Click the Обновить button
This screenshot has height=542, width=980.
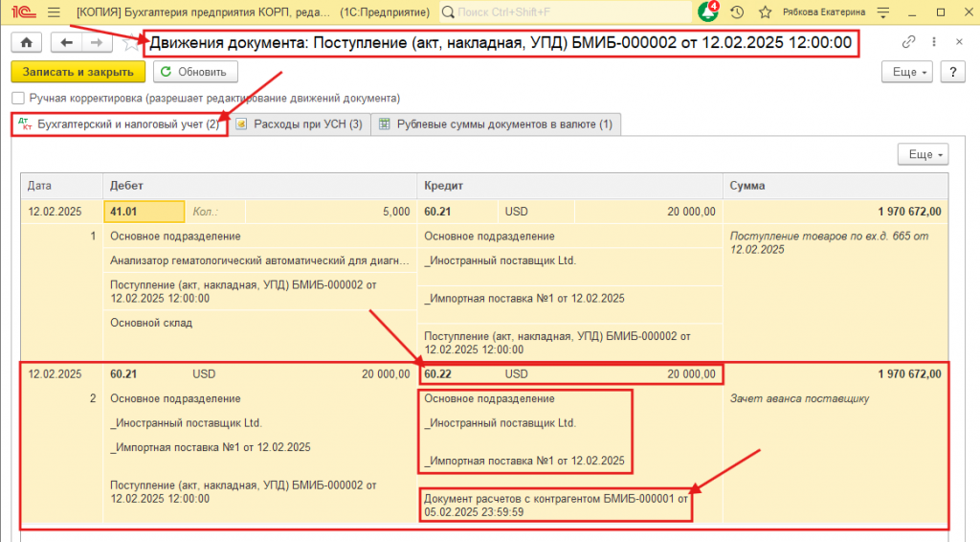pos(195,72)
